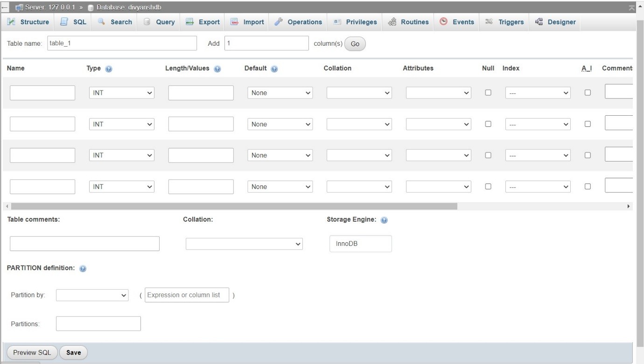The width and height of the screenshot is (644, 364).
Task: Click the PARTITION definition help icon
Action: 83,269
